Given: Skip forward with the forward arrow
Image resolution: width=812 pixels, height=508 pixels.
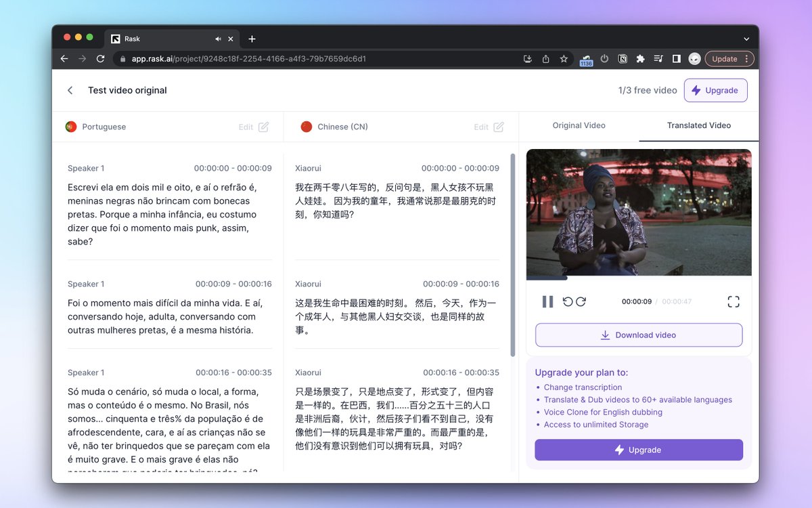Looking at the screenshot, I should tap(581, 301).
